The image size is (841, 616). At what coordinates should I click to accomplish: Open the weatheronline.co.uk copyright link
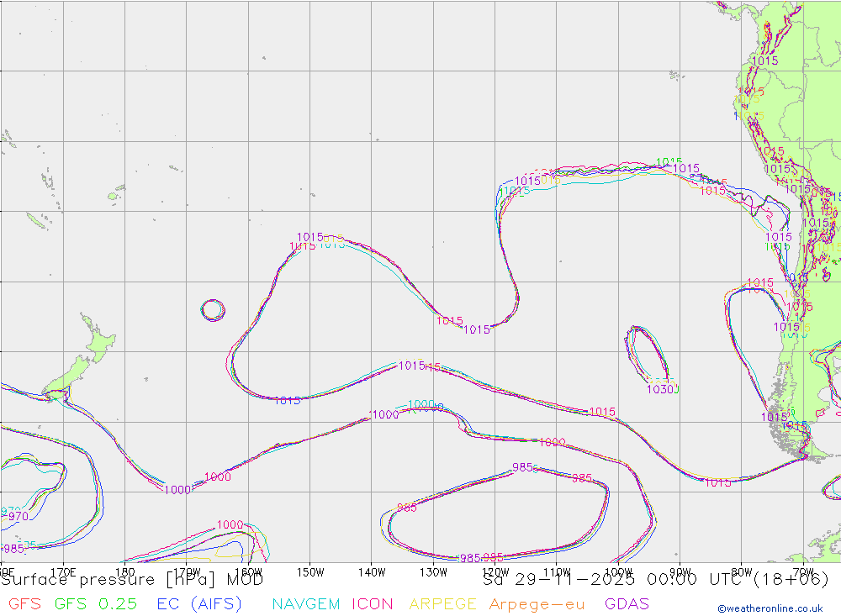(x=770, y=608)
